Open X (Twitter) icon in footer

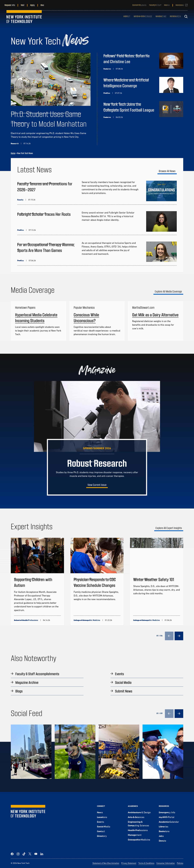(30, 854)
